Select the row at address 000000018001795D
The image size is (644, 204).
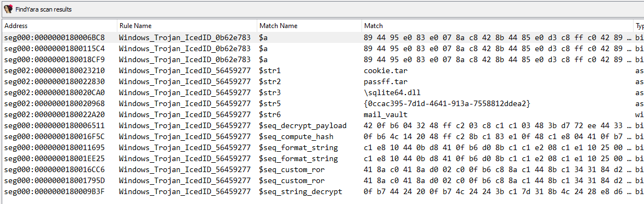pos(322,181)
